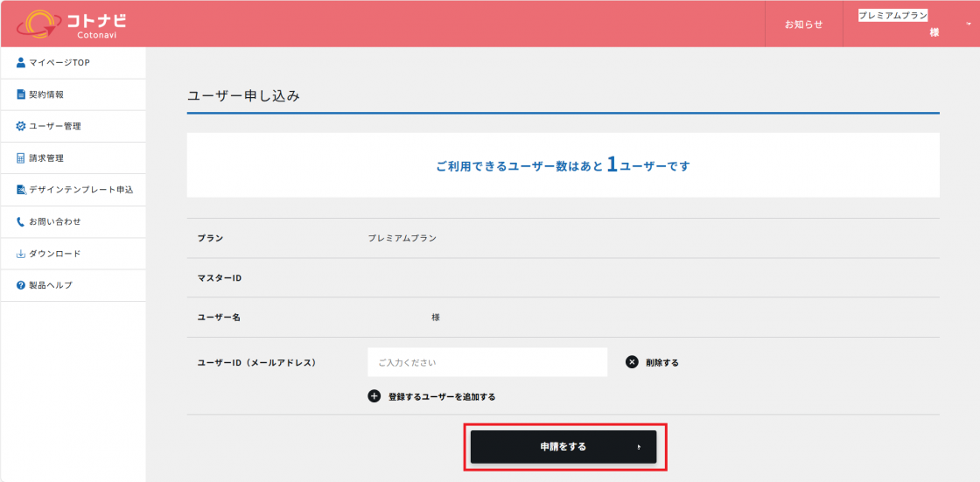Click the calculator icon beside 請求管理

[x=21, y=158]
